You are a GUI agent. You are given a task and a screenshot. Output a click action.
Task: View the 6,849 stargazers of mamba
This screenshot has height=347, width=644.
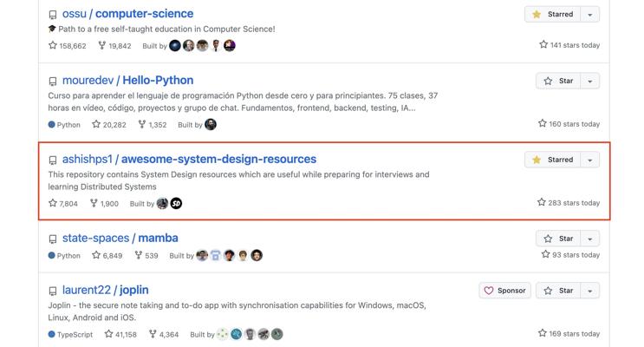107,255
